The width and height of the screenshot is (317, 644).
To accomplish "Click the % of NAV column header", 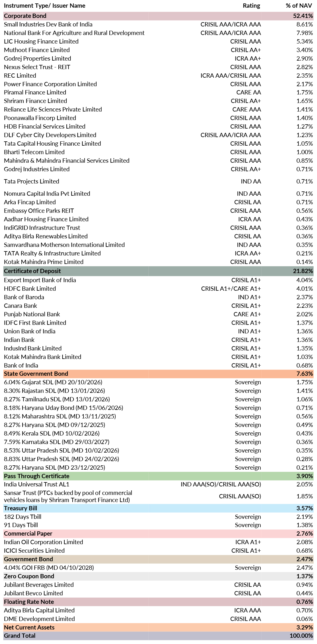I will (299, 6).
